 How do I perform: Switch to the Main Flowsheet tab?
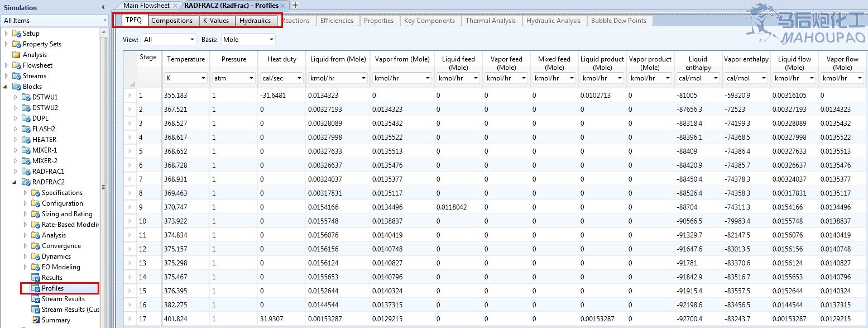point(146,6)
